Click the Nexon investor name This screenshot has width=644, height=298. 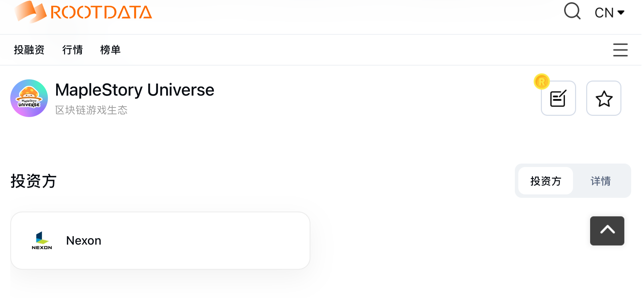pos(84,241)
